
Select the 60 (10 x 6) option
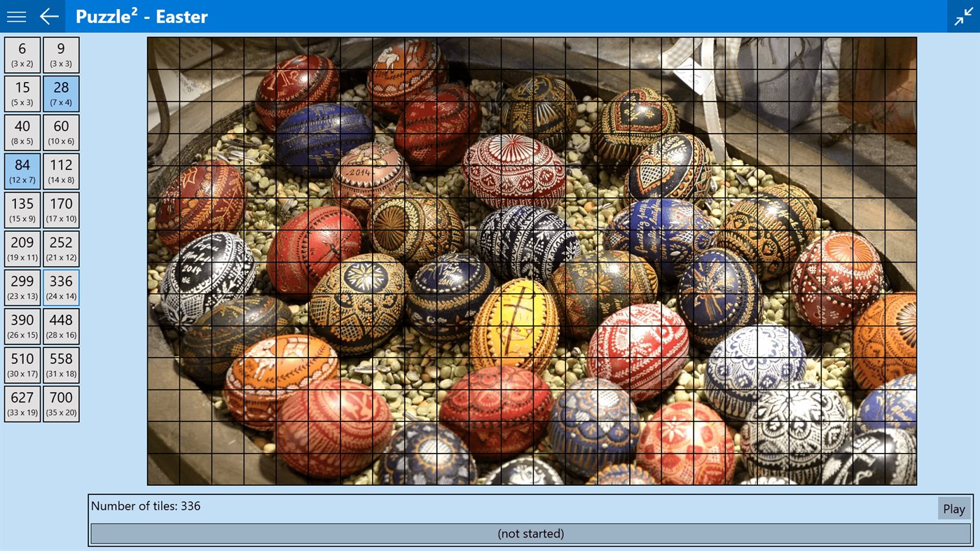coord(61,132)
